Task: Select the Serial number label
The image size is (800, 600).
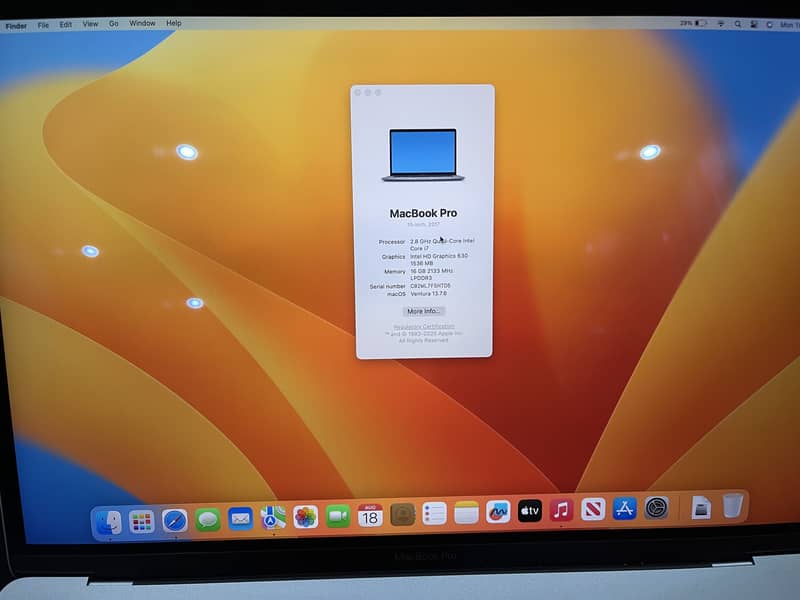Action: (x=388, y=286)
